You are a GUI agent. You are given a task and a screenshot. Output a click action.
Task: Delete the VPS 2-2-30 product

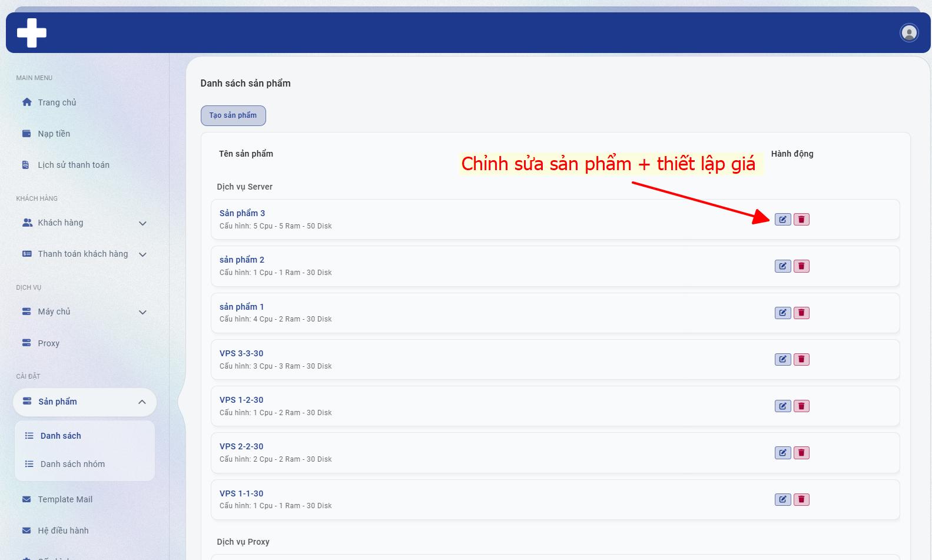[x=801, y=453]
